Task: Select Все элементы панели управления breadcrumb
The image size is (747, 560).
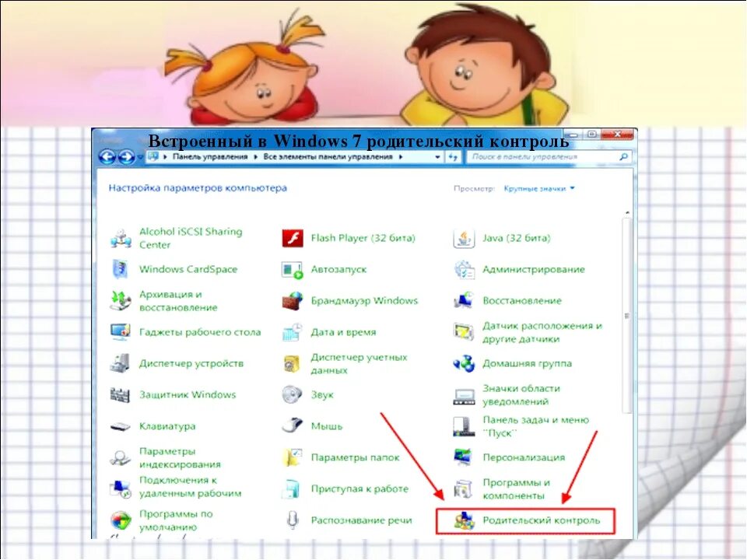Action: pyautogui.click(x=328, y=156)
